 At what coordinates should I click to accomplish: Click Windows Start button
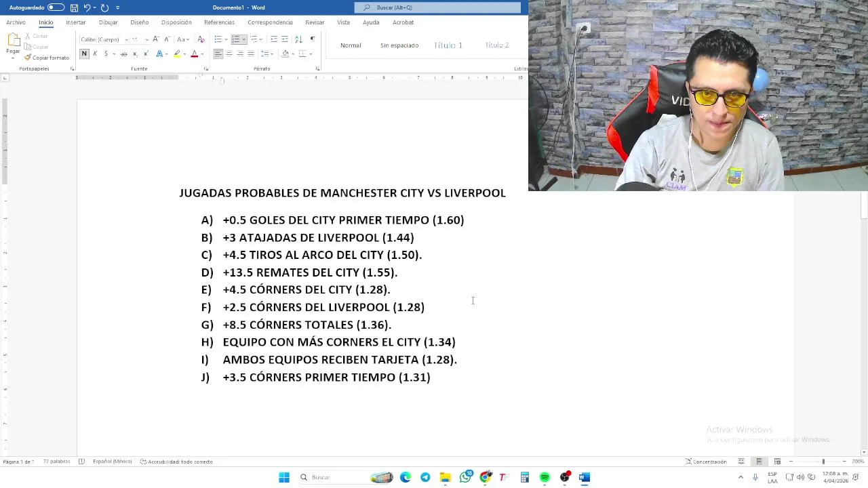tap(284, 477)
